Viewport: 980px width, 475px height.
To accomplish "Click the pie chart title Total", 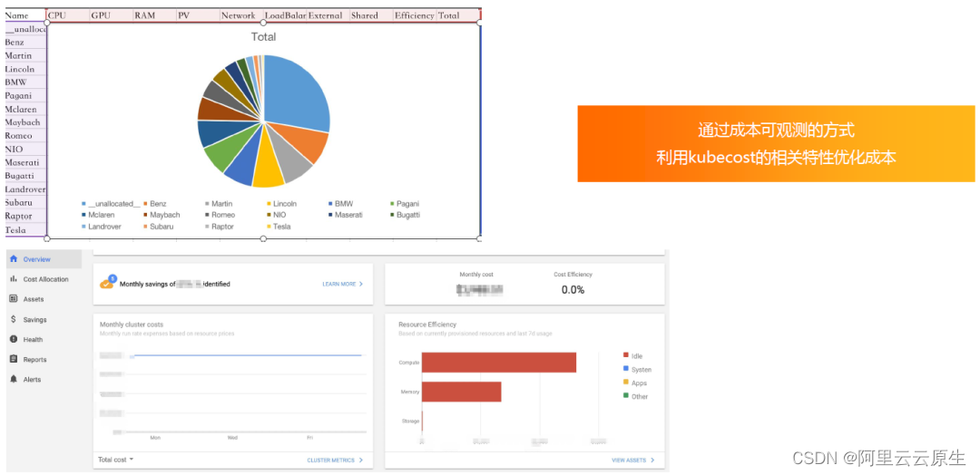I will (263, 37).
